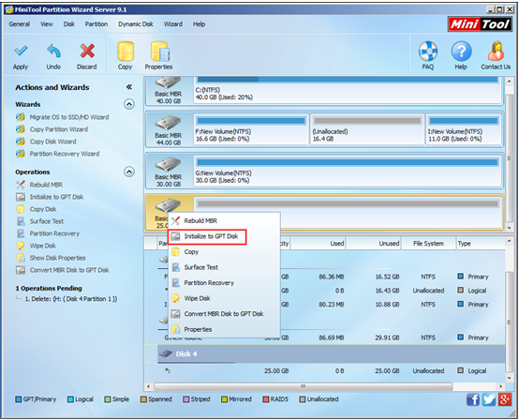Open the Help menu in menu bar

pyautogui.click(x=199, y=24)
